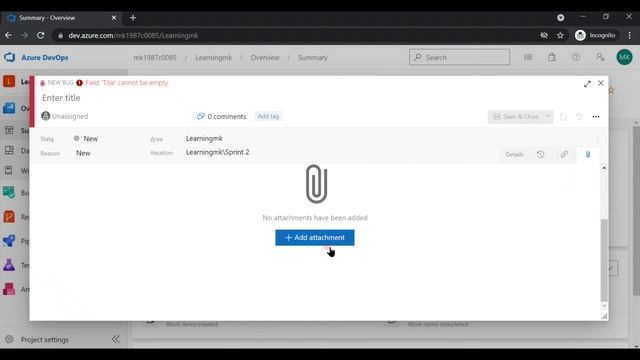
Task: Click the dialog scrollbar down arrow
Action: [604, 306]
